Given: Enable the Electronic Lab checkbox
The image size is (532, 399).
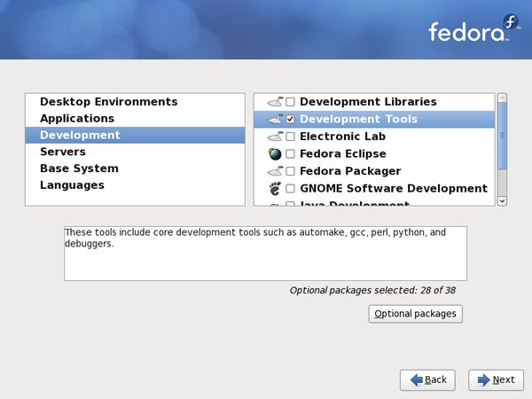Looking at the screenshot, I should point(290,137).
